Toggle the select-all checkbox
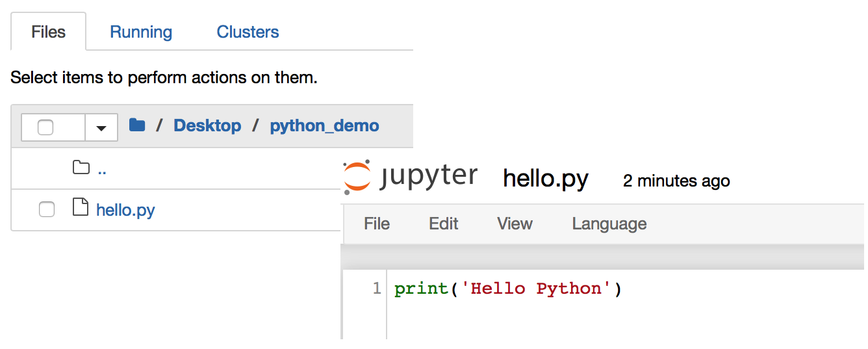Viewport: 868px width, 349px height. (x=45, y=127)
